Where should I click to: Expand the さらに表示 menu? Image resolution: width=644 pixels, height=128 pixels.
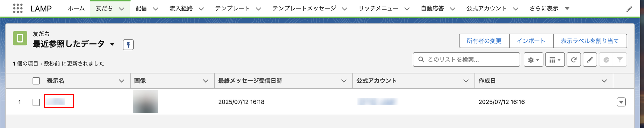click(567, 9)
